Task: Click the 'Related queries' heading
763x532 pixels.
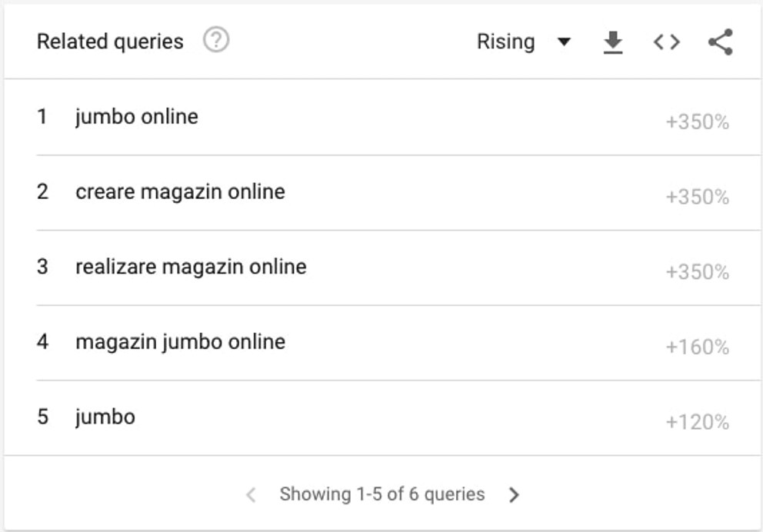Action: click(110, 42)
